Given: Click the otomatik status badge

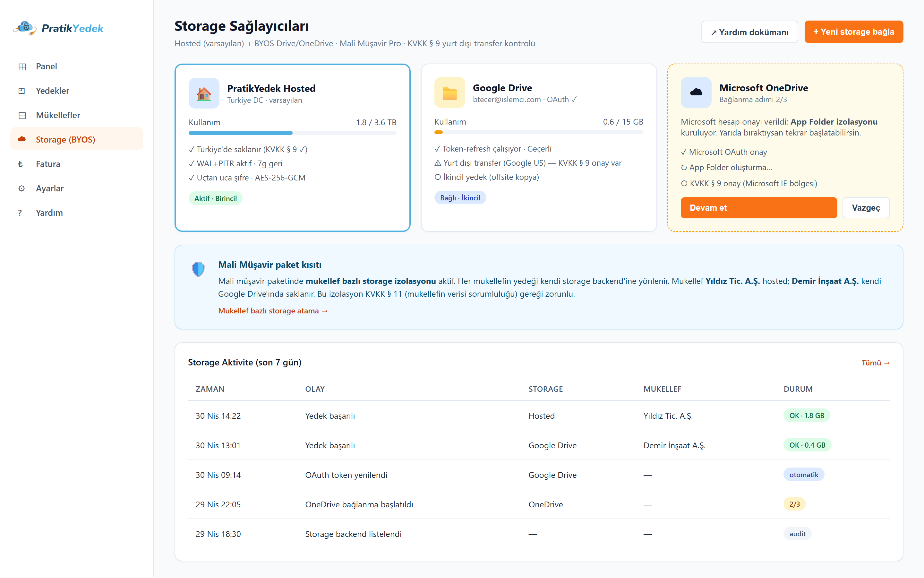Looking at the screenshot, I should point(803,475).
